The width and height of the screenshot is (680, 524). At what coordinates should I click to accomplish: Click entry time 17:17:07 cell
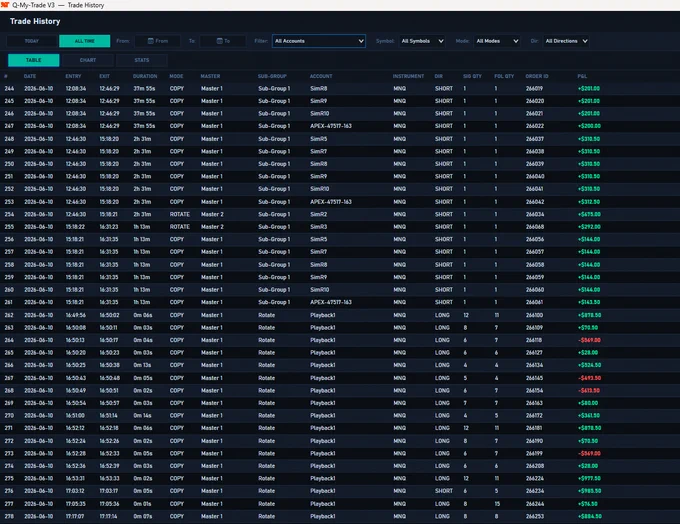[75, 517]
